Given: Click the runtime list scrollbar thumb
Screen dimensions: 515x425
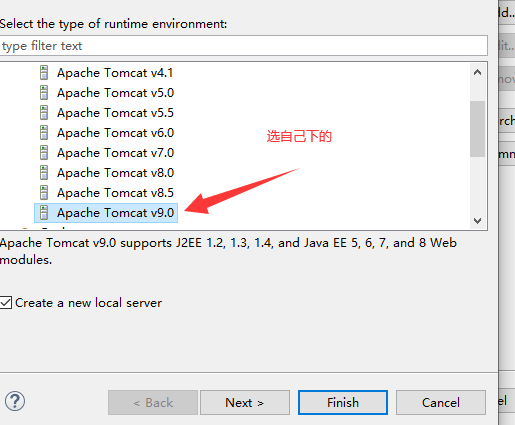Looking at the screenshot, I should pos(477,129).
